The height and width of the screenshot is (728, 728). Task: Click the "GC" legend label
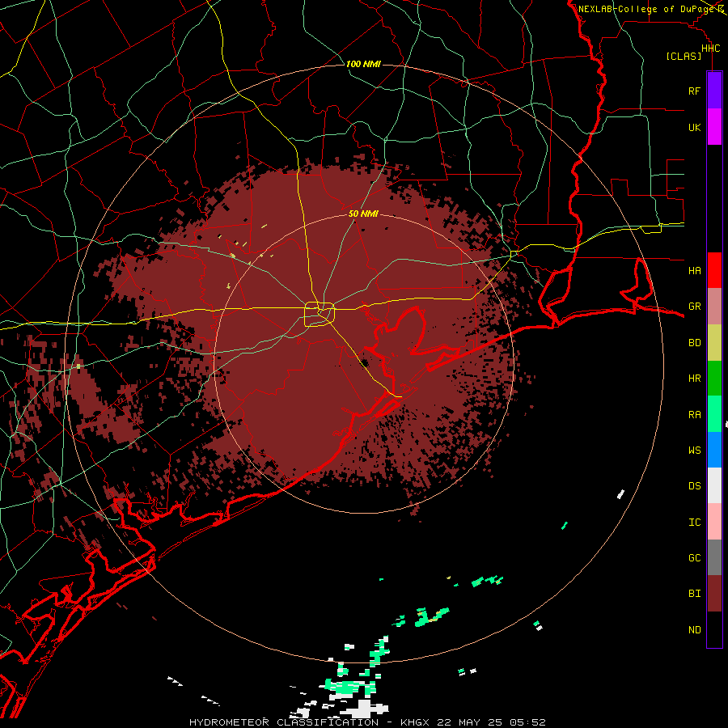pyautogui.click(x=694, y=558)
